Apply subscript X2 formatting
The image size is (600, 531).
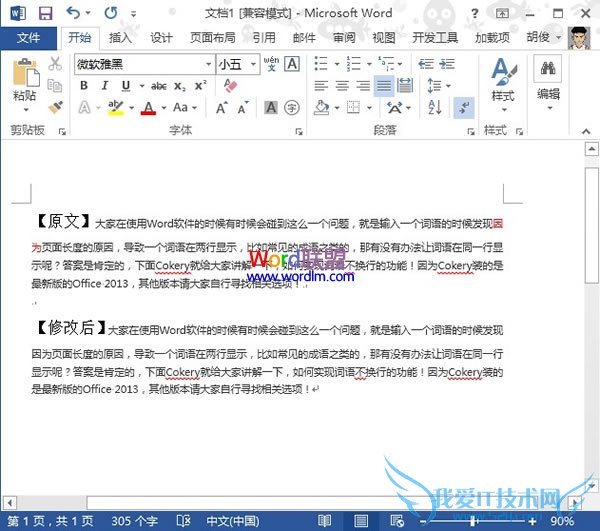click(x=179, y=86)
